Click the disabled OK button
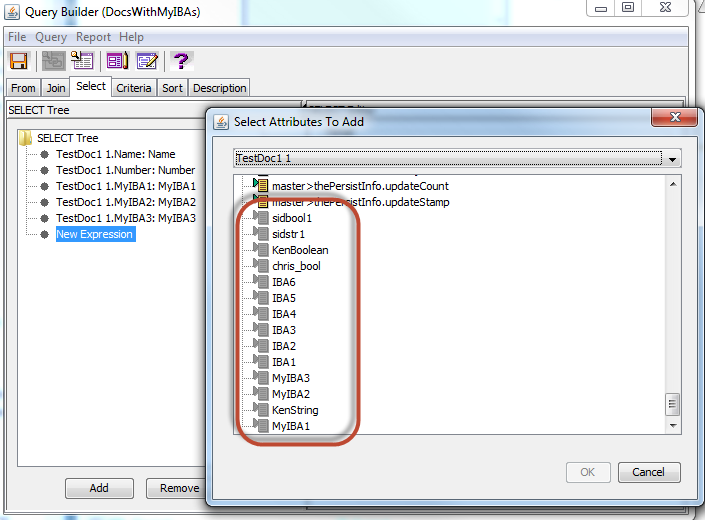705x520 pixels. pyautogui.click(x=588, y=472)
